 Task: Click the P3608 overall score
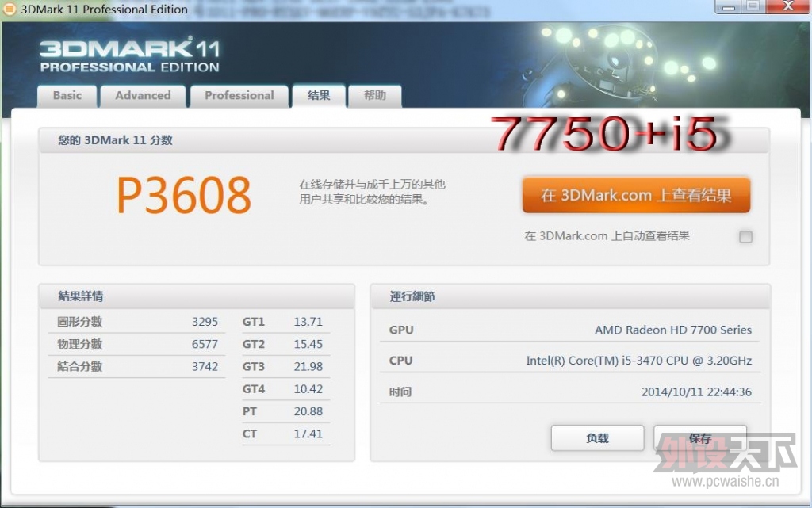point(184,195)
